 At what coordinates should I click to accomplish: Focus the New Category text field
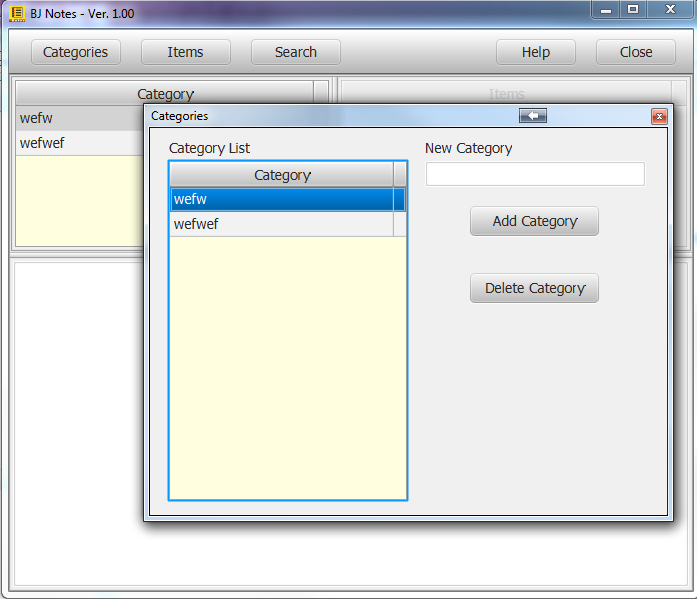pyautogui.click(x=535, y=174)
